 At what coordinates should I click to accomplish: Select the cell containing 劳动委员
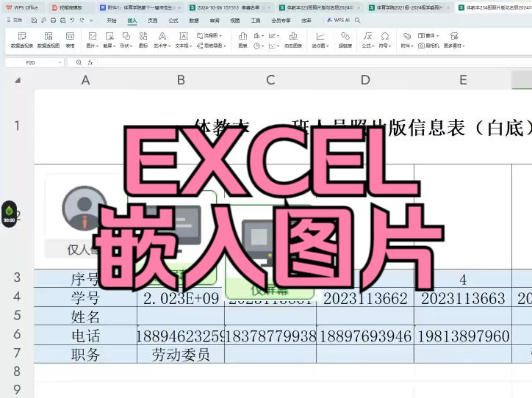pos(181,354)
